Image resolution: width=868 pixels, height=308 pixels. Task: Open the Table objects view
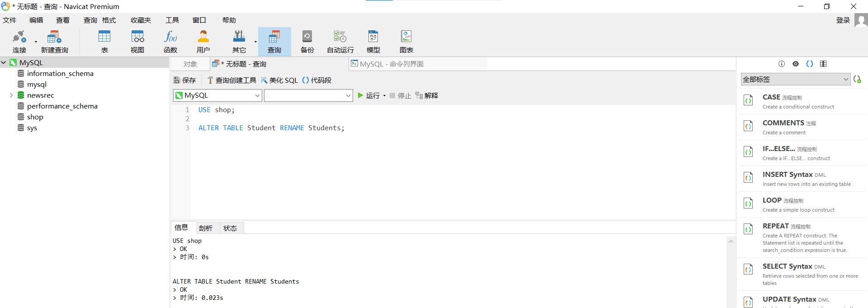(x=104, y=42)
